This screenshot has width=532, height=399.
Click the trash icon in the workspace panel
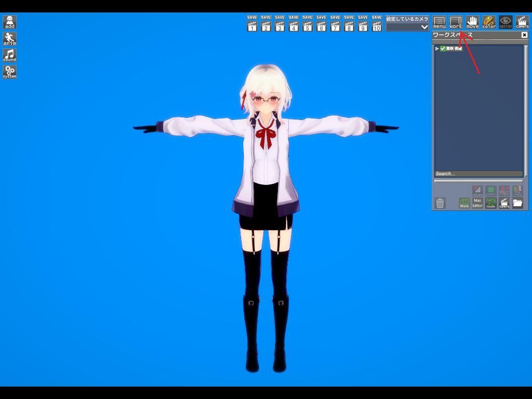tap(441, 204)
